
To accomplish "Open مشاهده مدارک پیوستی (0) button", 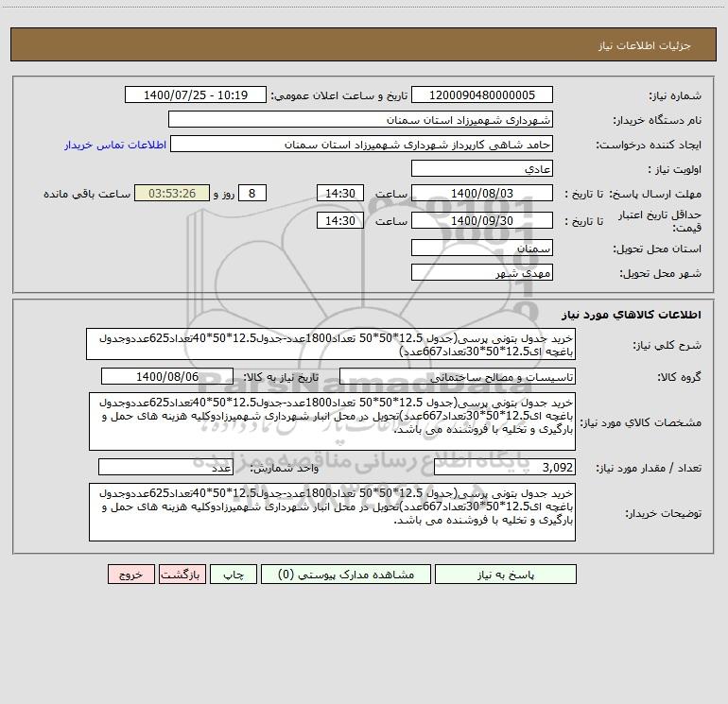I will point(346,574).
